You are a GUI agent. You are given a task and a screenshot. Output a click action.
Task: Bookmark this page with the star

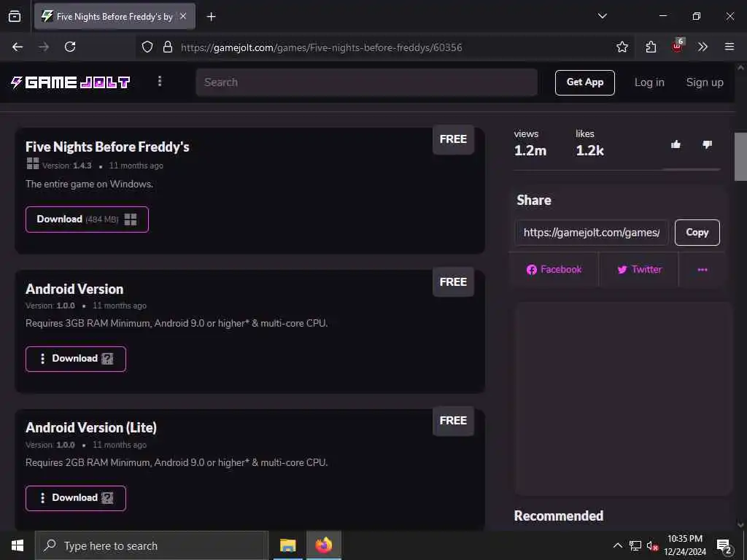coord(622,47)
